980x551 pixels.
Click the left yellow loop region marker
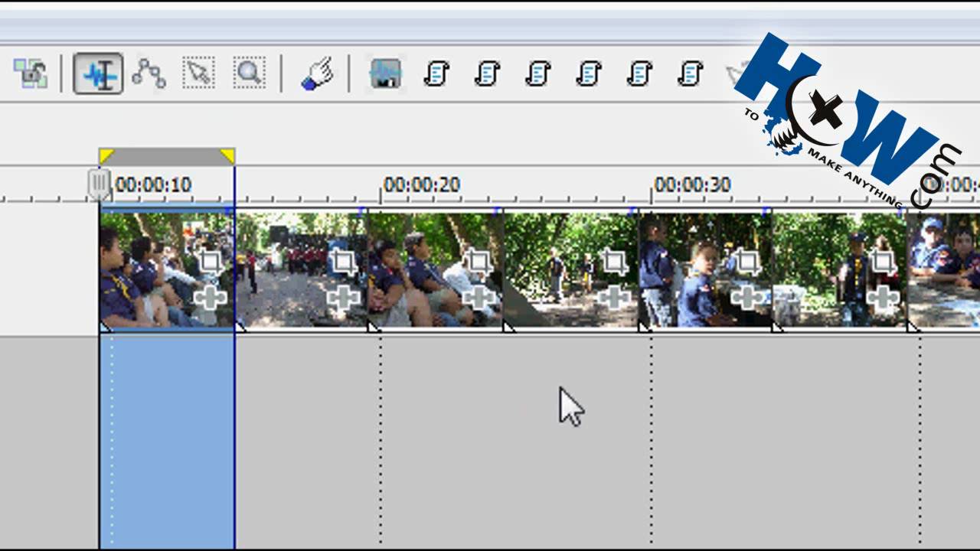tap(106, 156)
